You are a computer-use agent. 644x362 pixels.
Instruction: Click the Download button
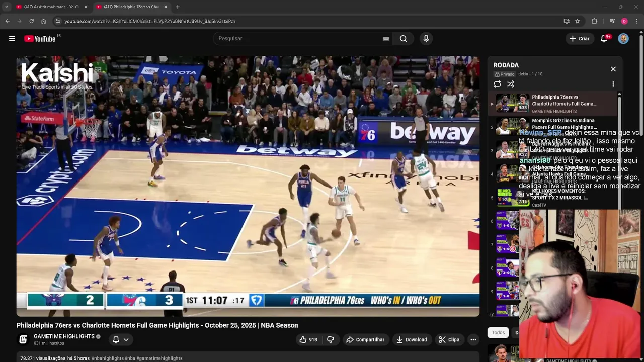point(412,340)
